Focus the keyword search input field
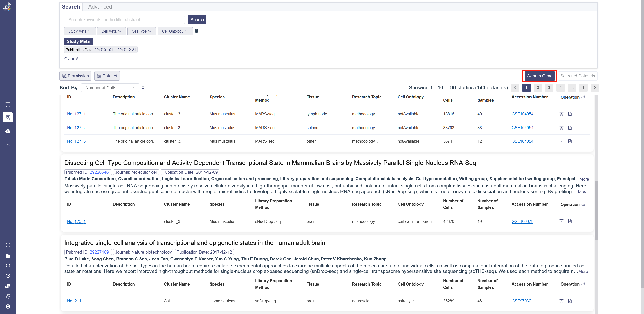The height and width of the screenshot is (314, 644). pyautogui.click(x=124, y=20)
